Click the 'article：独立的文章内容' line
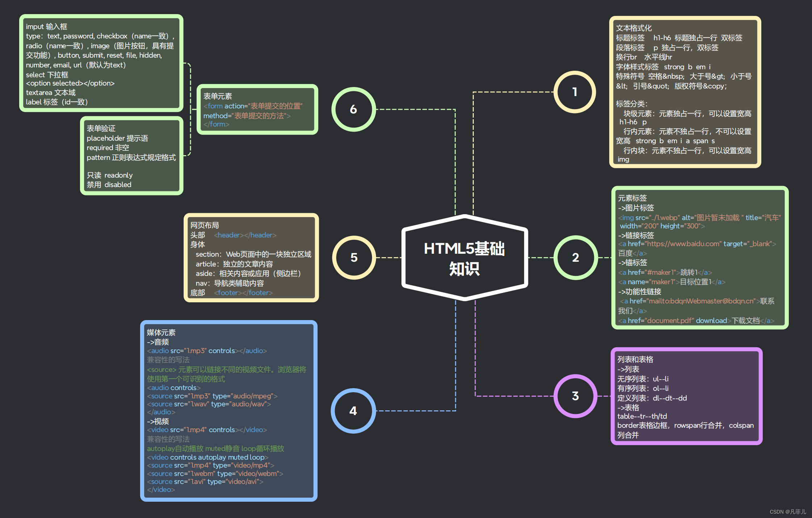Viewport: 812px width, 518px height. 234,264
